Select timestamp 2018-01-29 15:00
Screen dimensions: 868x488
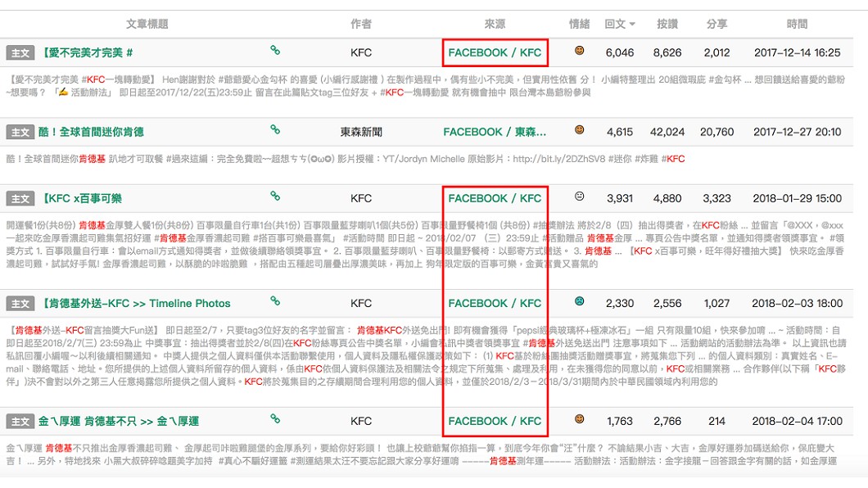tap(797, 199)
